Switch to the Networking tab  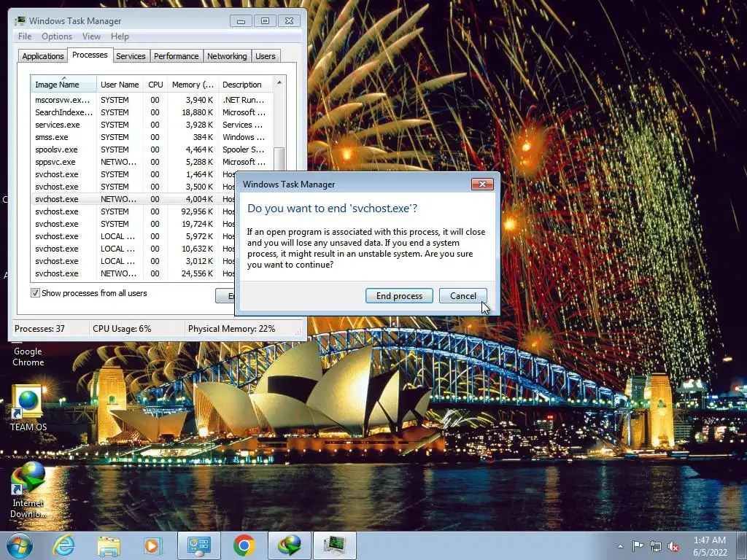(x=227, y=56)
